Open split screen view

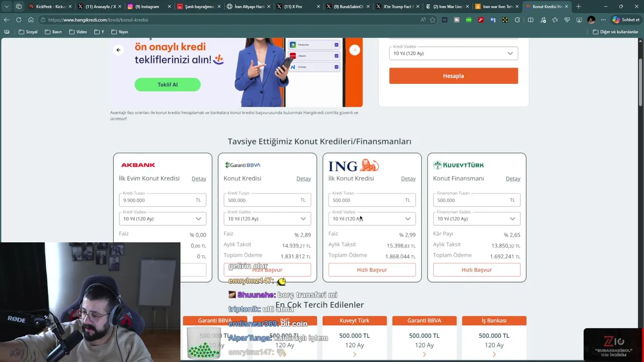point(530,20)
